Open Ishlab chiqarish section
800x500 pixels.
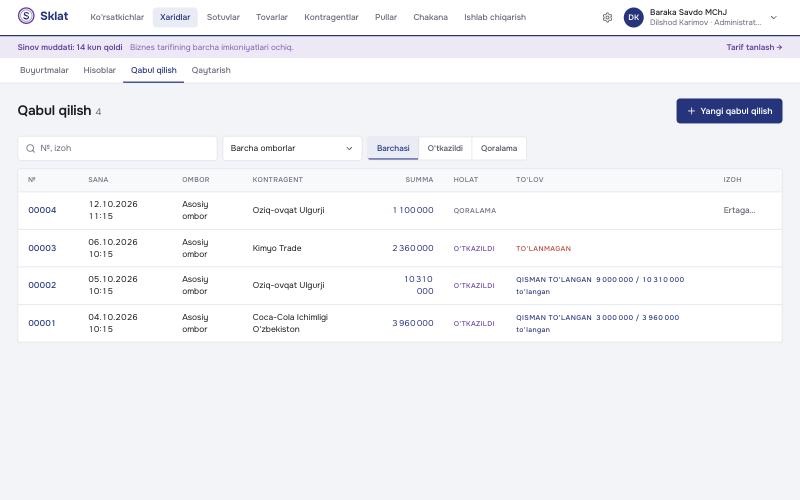[x=495, y=17]
